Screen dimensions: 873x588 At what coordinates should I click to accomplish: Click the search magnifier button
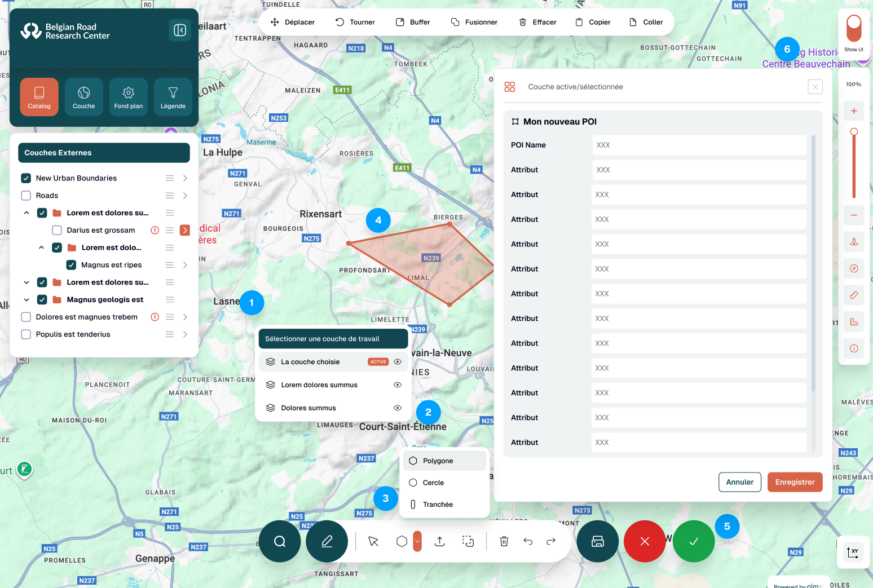coord(280,541)
